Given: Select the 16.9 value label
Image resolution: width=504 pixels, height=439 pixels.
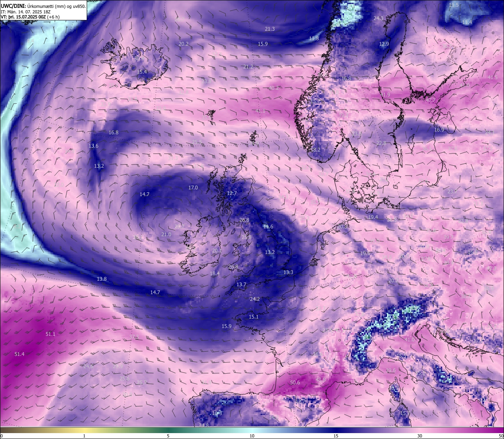Looking at the screenshot, I should click(x=439, y=130).
